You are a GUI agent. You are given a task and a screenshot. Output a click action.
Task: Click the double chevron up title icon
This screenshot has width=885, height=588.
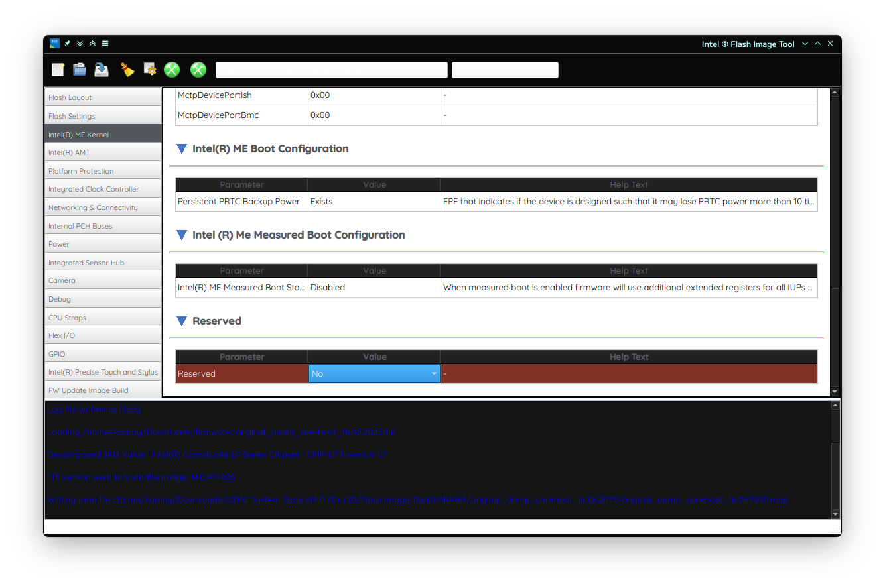(x=93, y=43)
